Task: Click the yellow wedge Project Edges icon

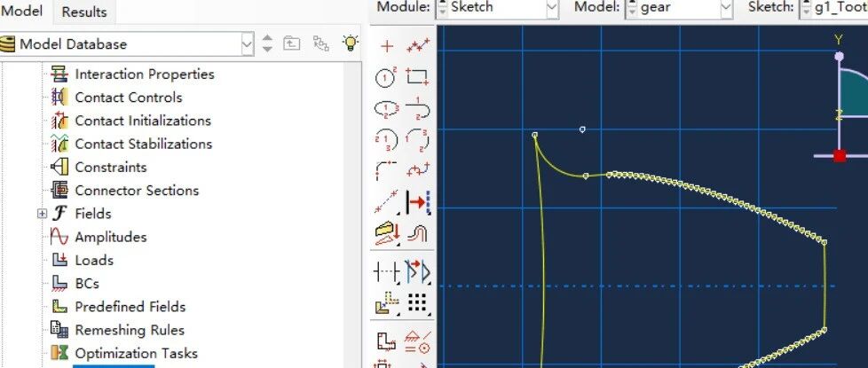Action: pos(388,233)
